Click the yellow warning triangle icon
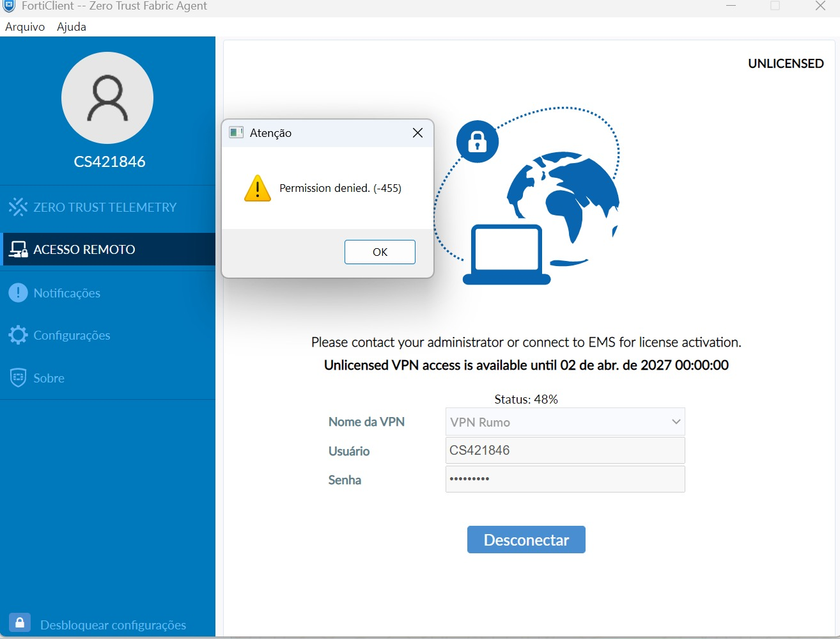 258,188
